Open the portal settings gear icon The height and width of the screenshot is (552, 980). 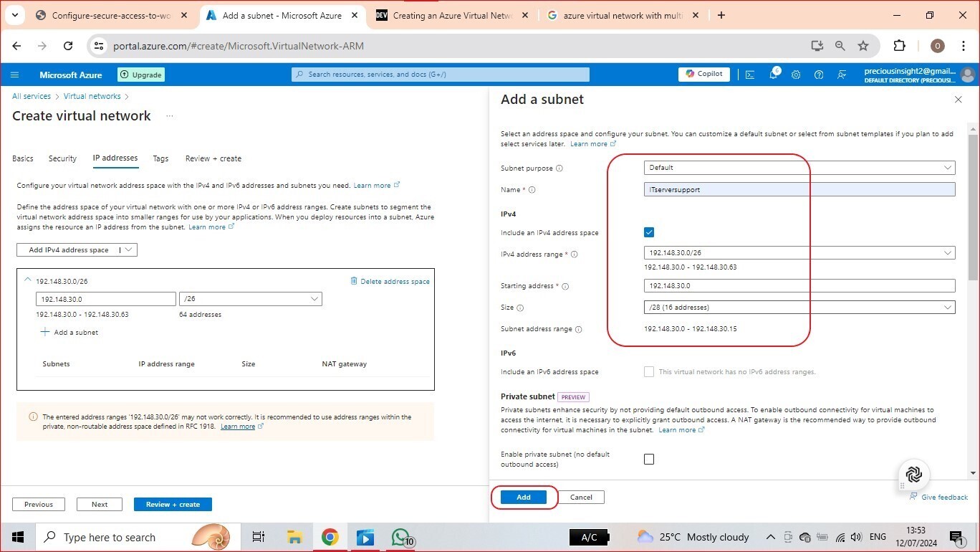click(796, 75)
